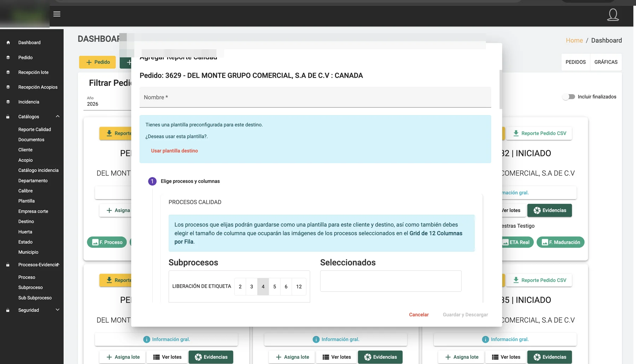
Task: Click the Seguridad lock icon
Action: [8, 310]
